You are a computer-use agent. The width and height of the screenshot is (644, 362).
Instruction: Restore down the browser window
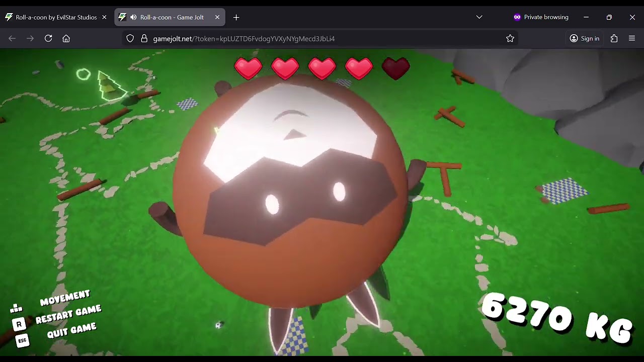pos(609,17)
